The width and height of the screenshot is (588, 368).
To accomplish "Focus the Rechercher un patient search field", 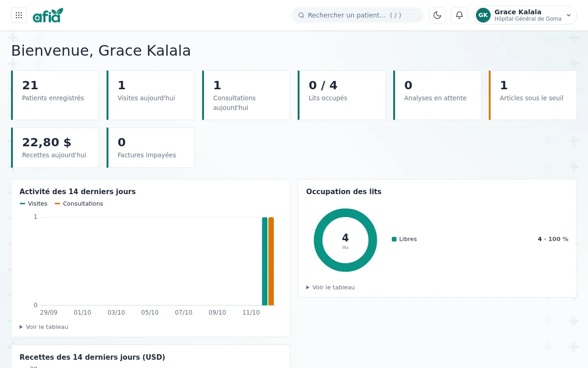I will point(357,15).
